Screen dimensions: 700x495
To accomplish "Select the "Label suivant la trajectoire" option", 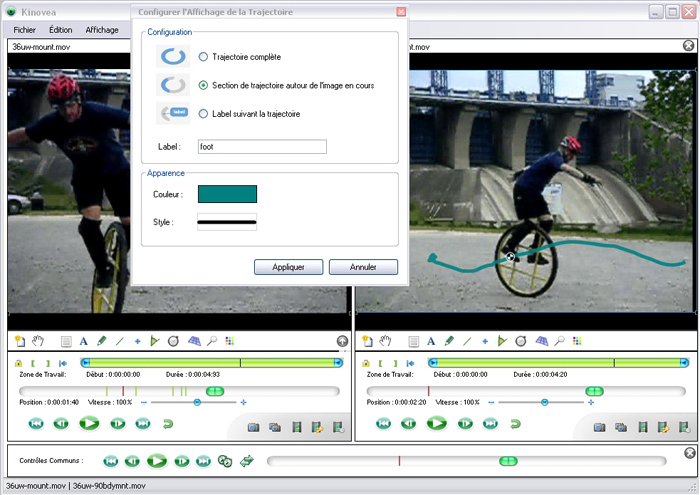I will [x=204, y=114].
